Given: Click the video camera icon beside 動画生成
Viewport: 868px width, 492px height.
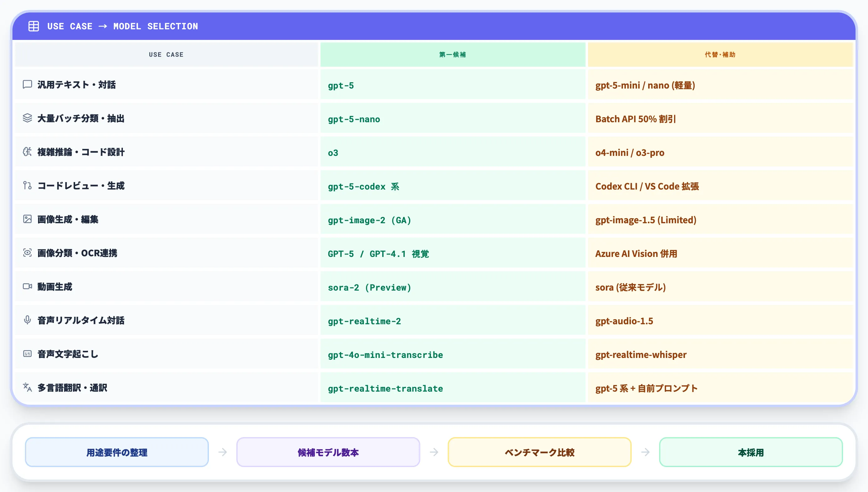Looking at the screenshot, I should pyautogui.click(x=27, y=287).
